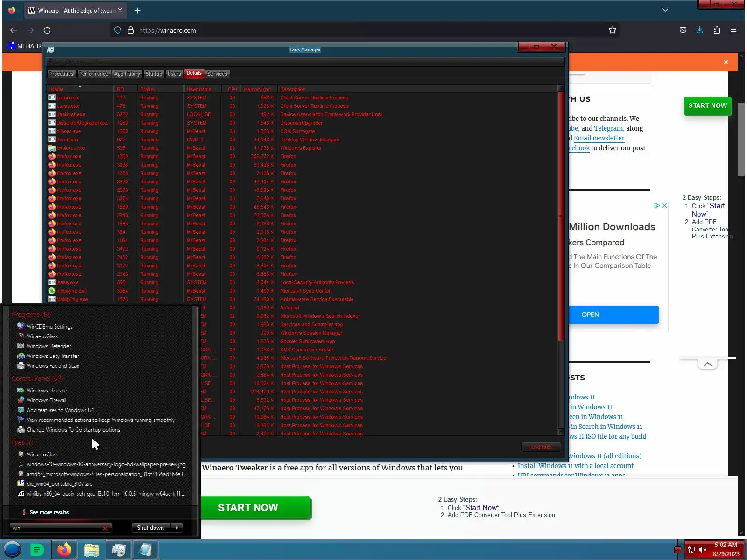Select the MsMpEng.exe process row
The width and height of the screenshot is (747, 560).
pos(303,299)
